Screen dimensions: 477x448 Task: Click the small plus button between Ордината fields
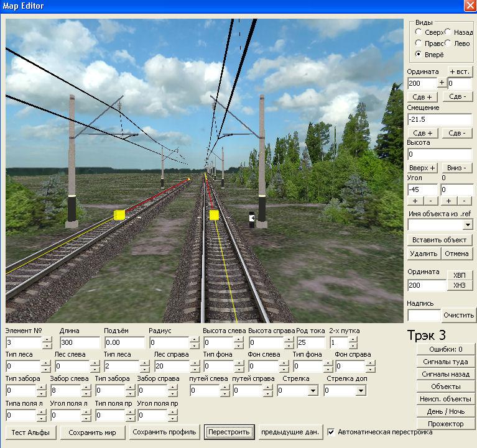442,83
